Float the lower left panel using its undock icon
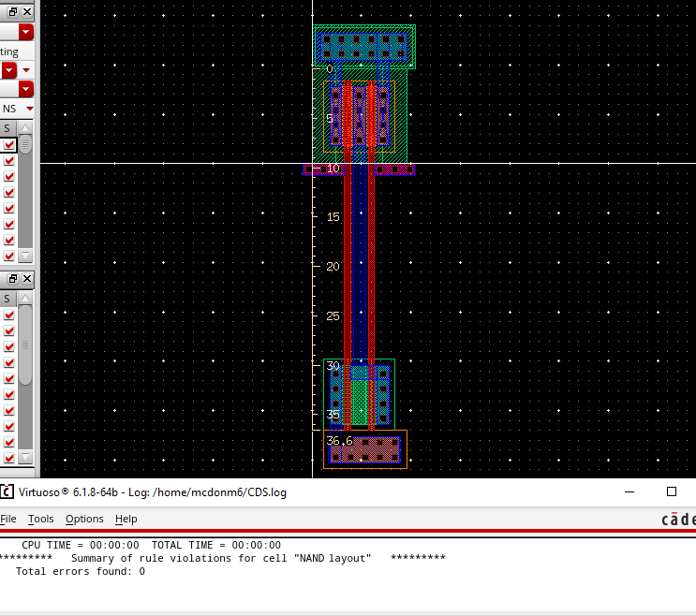696x616 pixels. coord(13,279)
